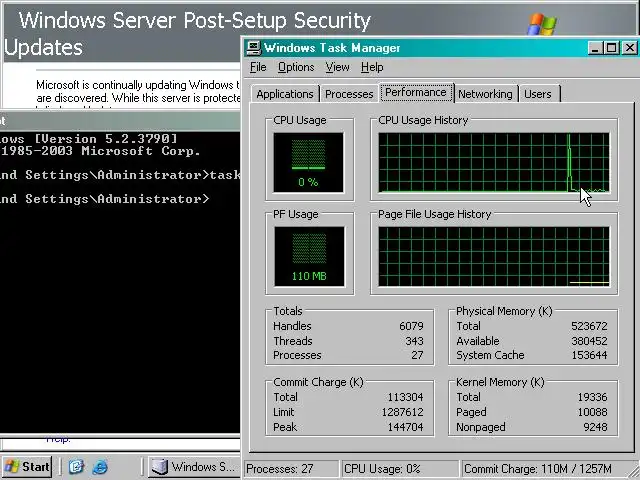Click the Windows S... taskbar window icon

pyautogui.click(x=160, y=467)
